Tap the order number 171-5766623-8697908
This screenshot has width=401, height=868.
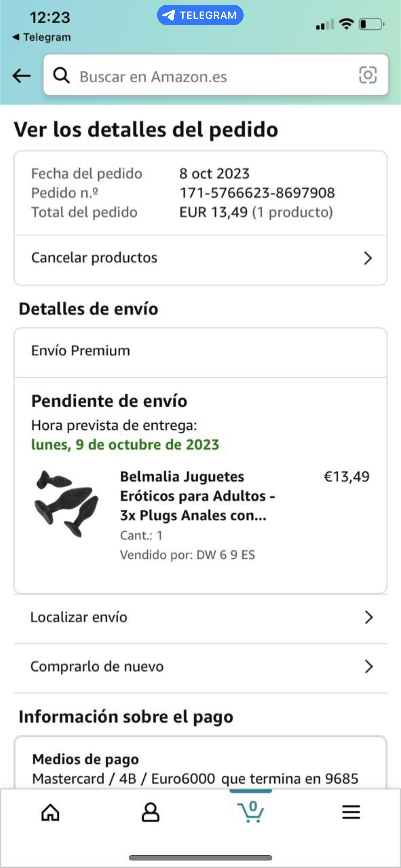[x=257, y=193]
